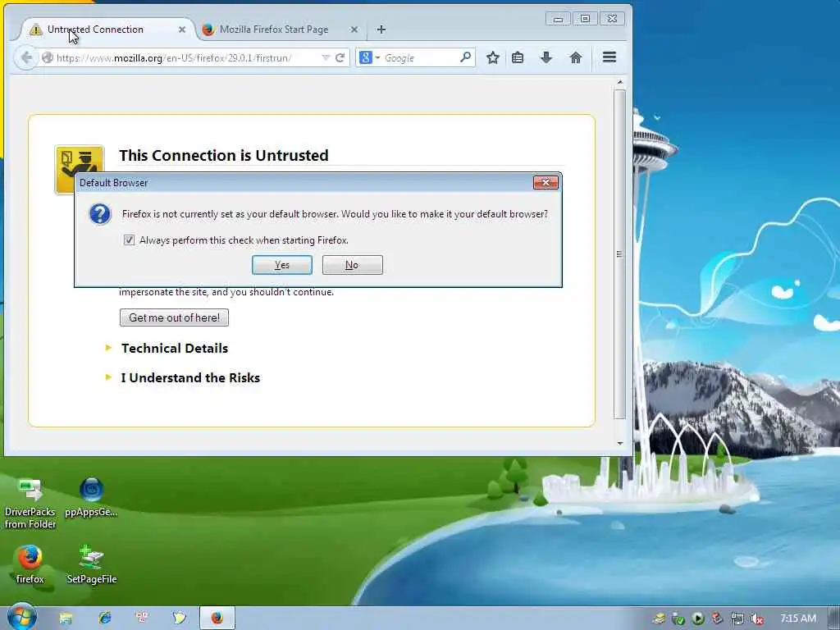Go to Firefox home page icon
Image resolution: width=840 pixels, height=630 pixels.
(x=575, y=57)
